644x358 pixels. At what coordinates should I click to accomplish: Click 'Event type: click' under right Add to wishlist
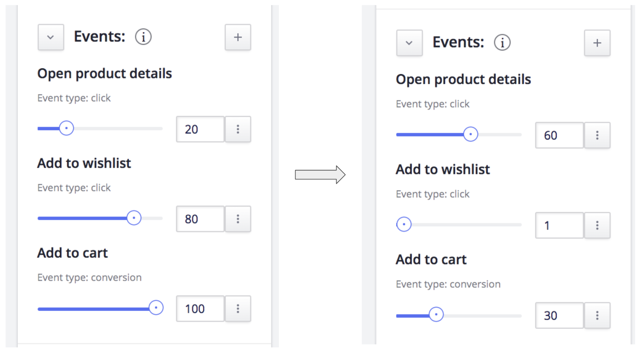[432, 194]
